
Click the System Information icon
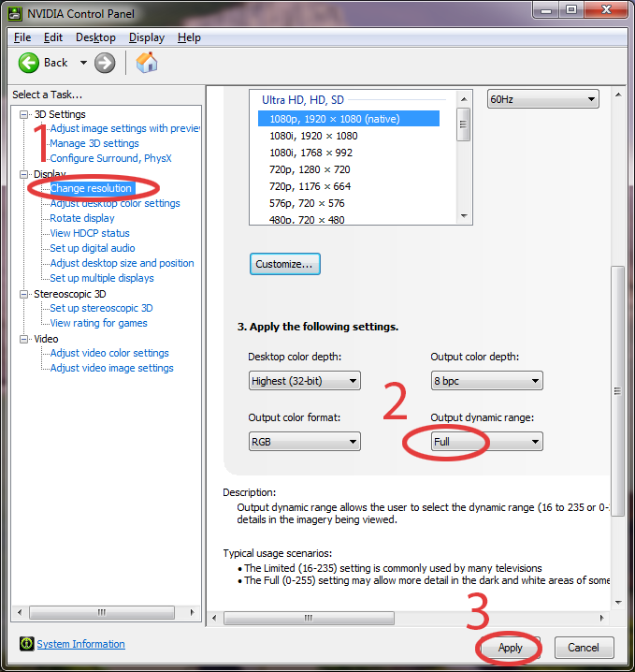[x=26, y=643]
